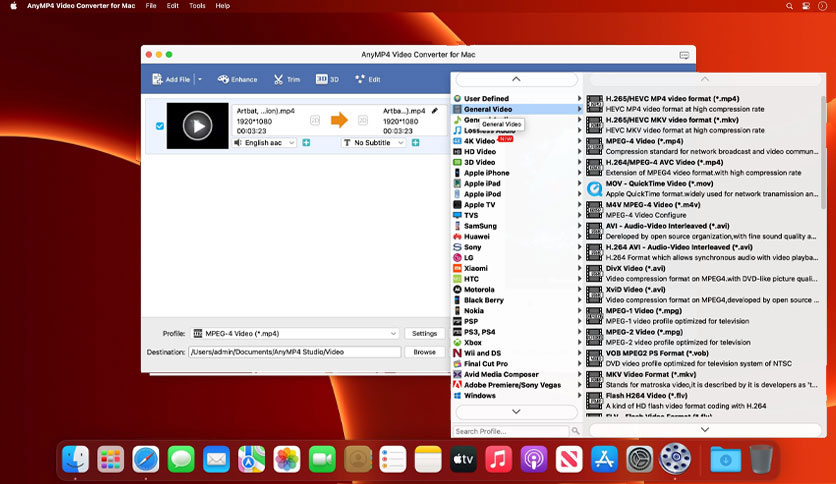Viewport: 836px width, 484px height.
Task: Open the No Subtitle dropdown
Action: pyautogui.click(x=373, y=143)
